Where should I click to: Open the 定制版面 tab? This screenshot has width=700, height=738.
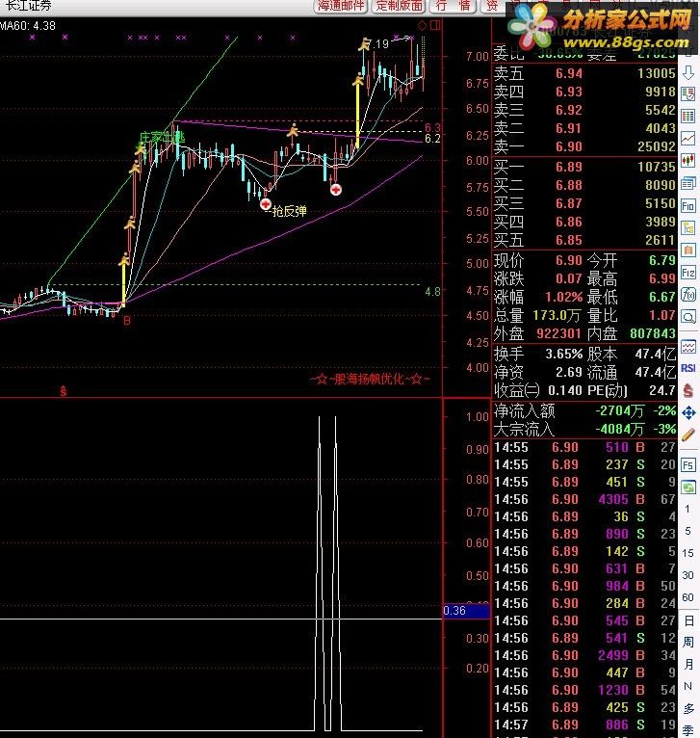[399, 6]
